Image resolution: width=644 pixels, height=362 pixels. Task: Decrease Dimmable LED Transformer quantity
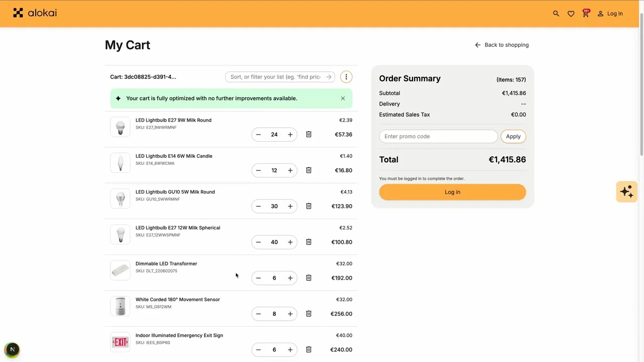point(259,278)
